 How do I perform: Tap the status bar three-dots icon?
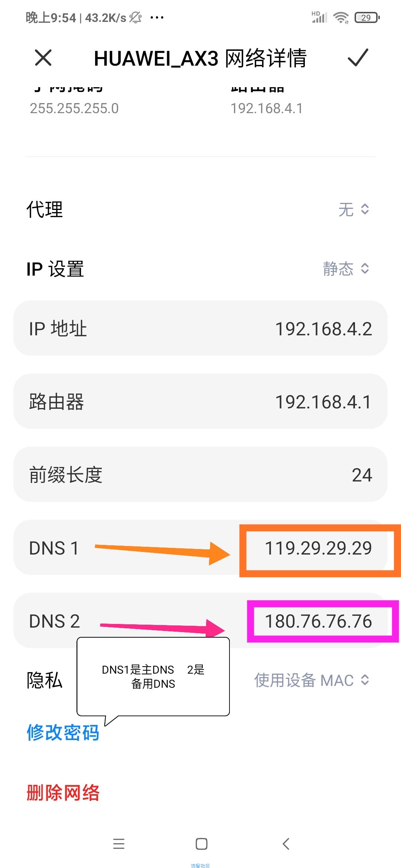point(157,17)
